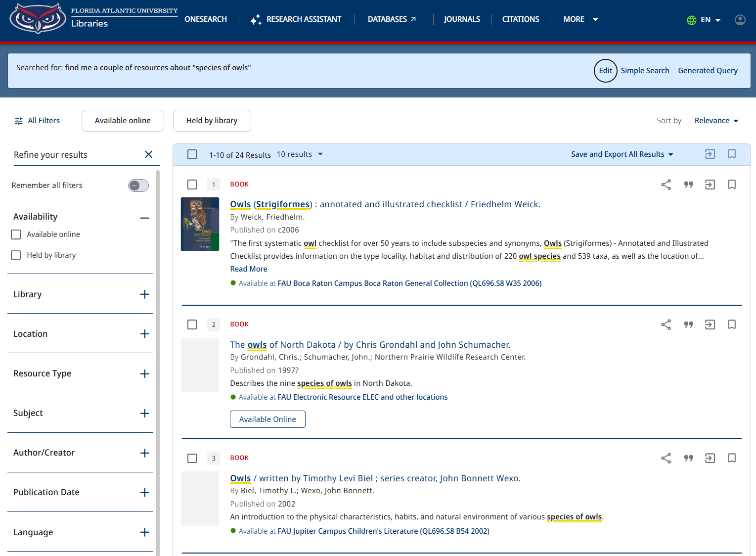Open the Research Assistant menu item
This screenshot has height=556, width=756.
[296, 19]
